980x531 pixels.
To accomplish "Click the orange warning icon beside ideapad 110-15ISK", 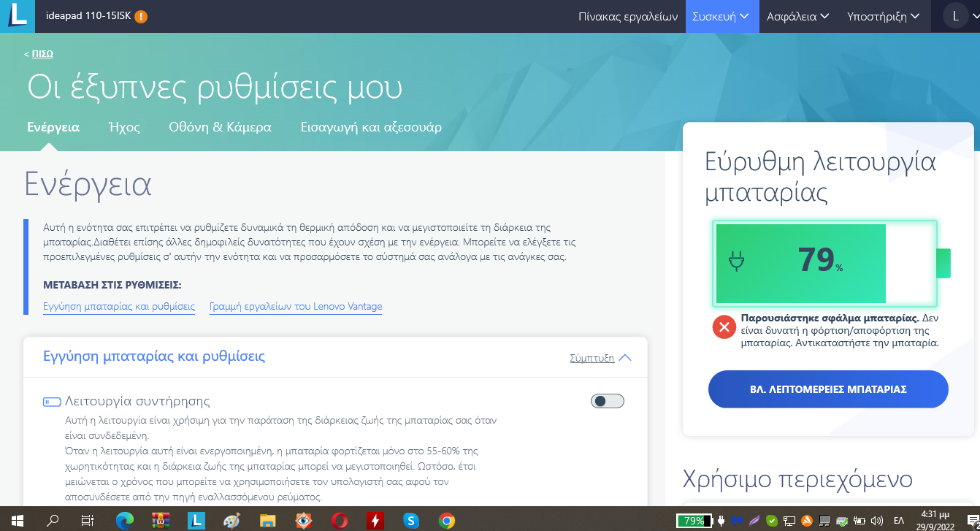I will [x=141, y=16].
